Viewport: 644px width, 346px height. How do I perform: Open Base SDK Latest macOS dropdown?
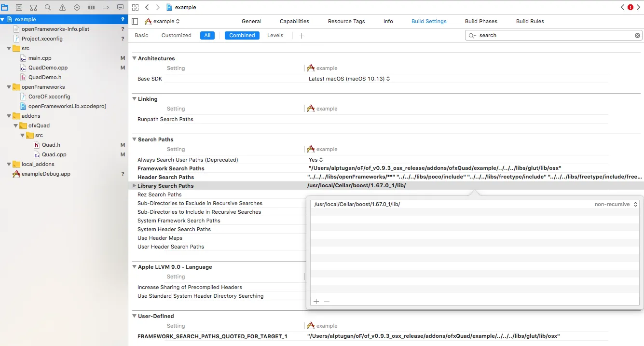click(349, 79)
